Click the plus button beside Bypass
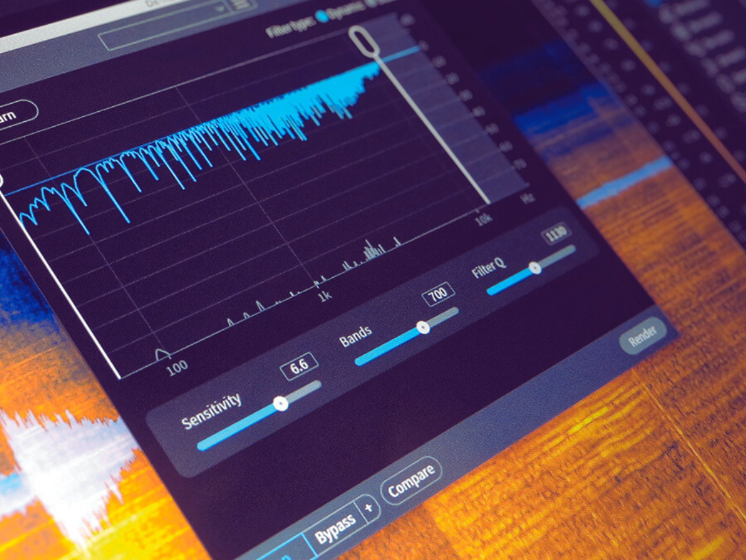This screenshot has height=560, width=746. (x=368, y=508)
